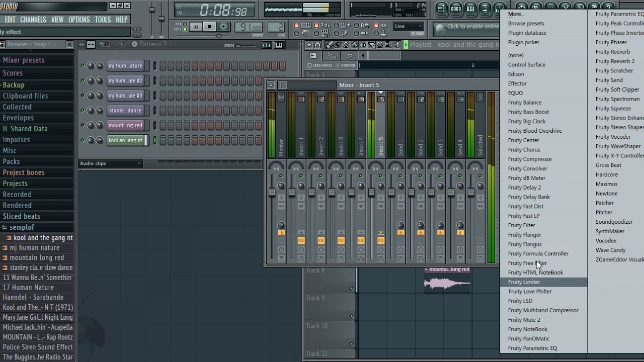The width and height of the screenshot is (644, 362).
Task: Click stereo separation icon on Insert 2
Action: coord(321,206)
